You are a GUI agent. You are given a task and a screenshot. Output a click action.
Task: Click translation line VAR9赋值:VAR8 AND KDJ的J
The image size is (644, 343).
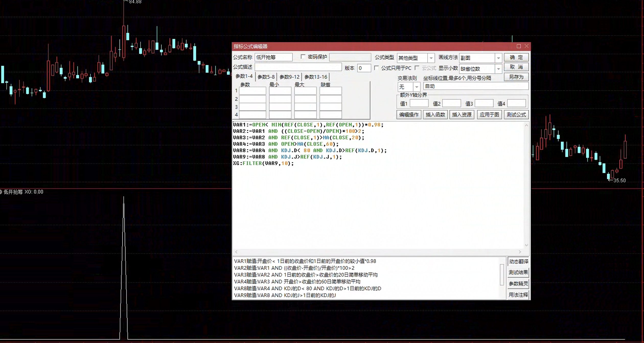point(285,295)
